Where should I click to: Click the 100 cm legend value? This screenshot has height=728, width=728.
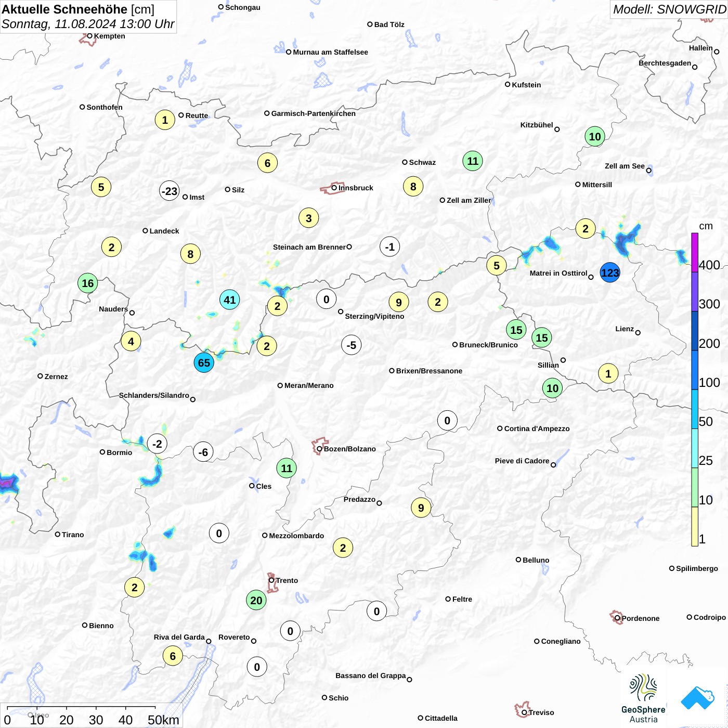tap(710, 383)
